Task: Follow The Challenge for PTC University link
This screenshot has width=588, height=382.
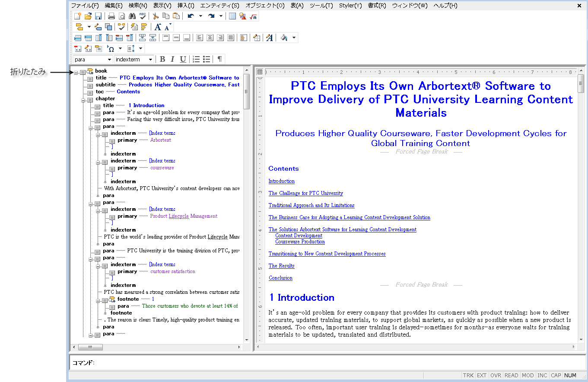Action: (306, 193)
